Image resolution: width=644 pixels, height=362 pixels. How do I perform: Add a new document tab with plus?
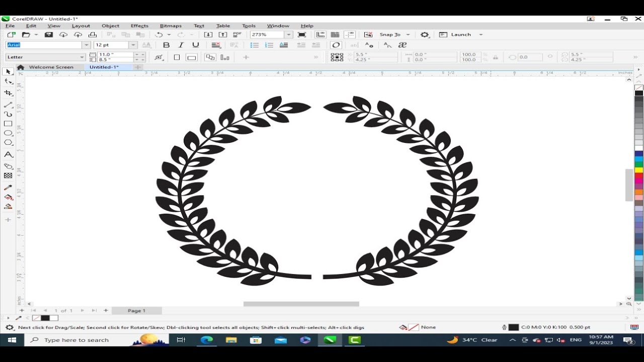click(137, 67)
